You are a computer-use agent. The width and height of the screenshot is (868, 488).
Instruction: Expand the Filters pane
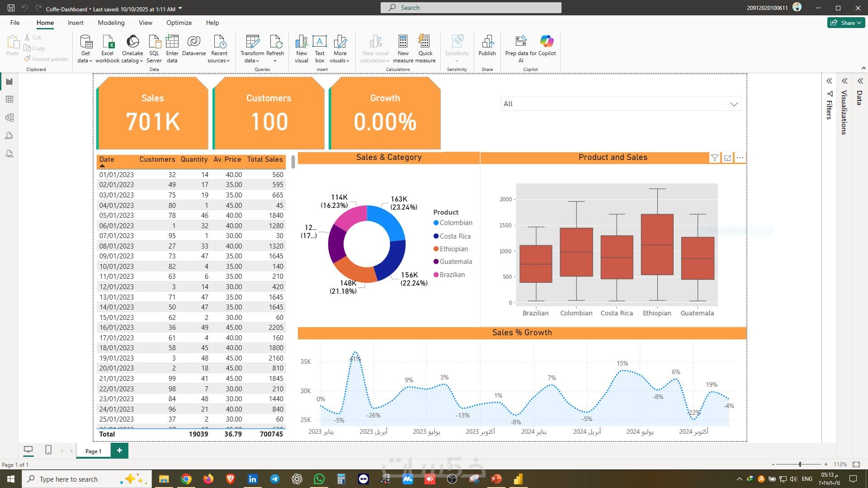pos(829,81)
